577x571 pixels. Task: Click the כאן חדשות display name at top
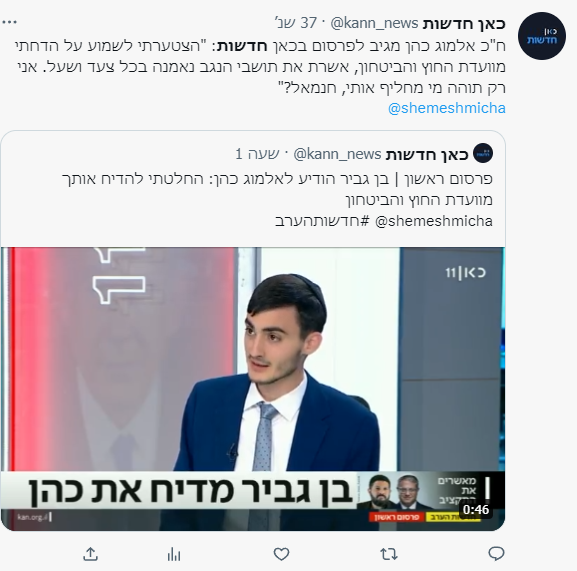pyautogui.click(x=464, y=24)
